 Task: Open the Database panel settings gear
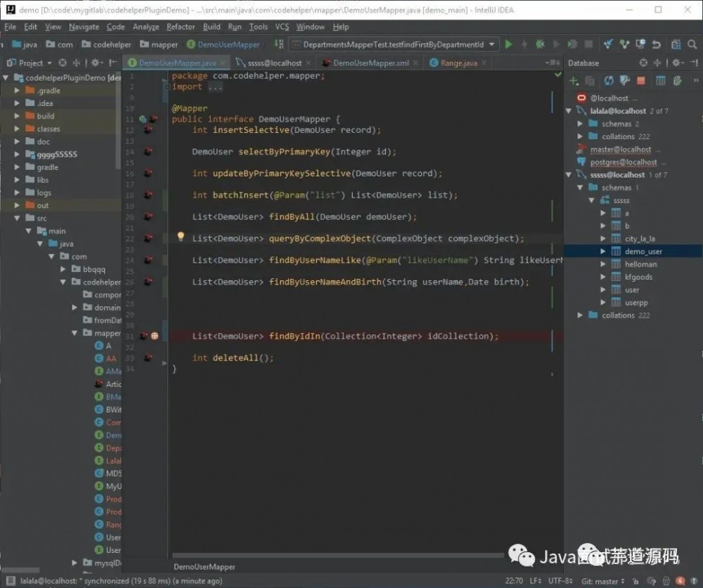click(676, 63)
